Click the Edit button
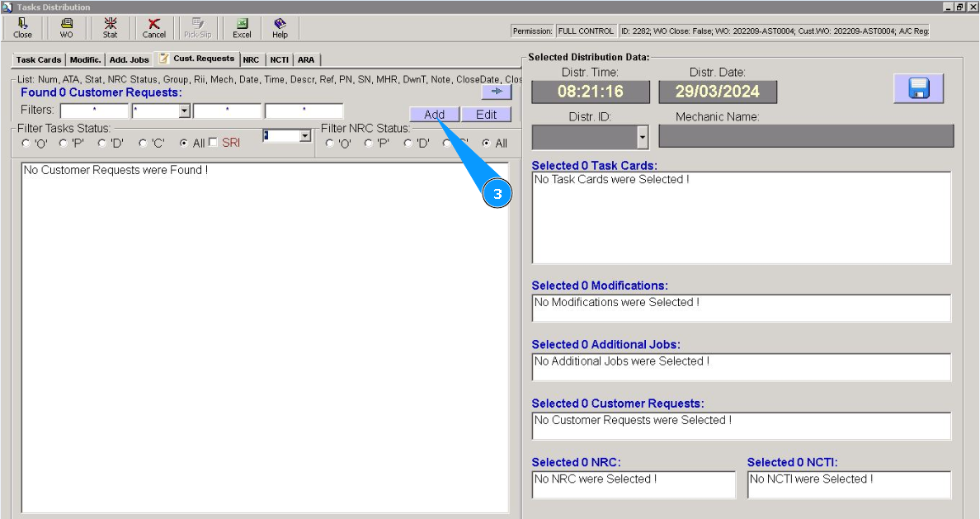This screenshot has height=519, width=980. tap(486, 115)
